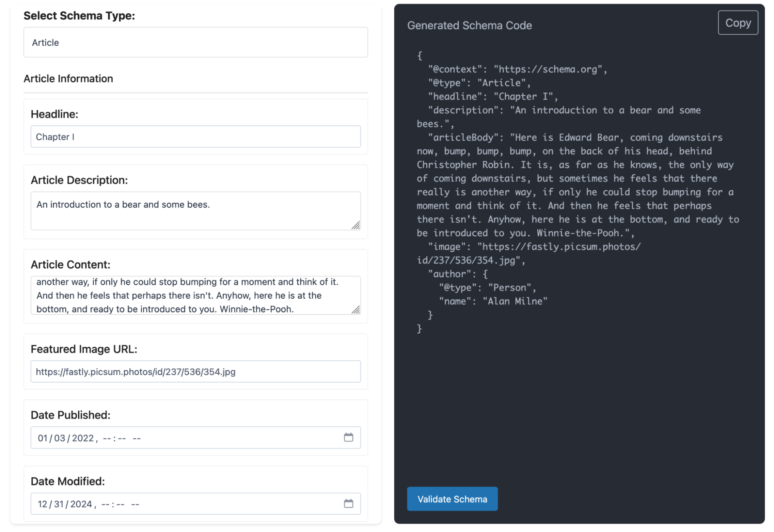The height and width of the screenshot is (532, 774).
Task: Copy the generated schema code
Action: pos(738,23)
